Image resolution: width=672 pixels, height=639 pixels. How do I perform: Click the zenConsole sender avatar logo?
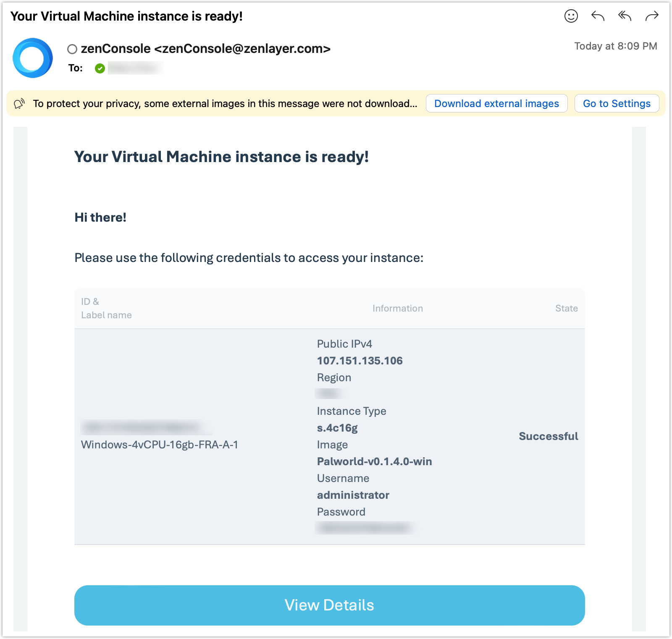(x=33, y=58)
